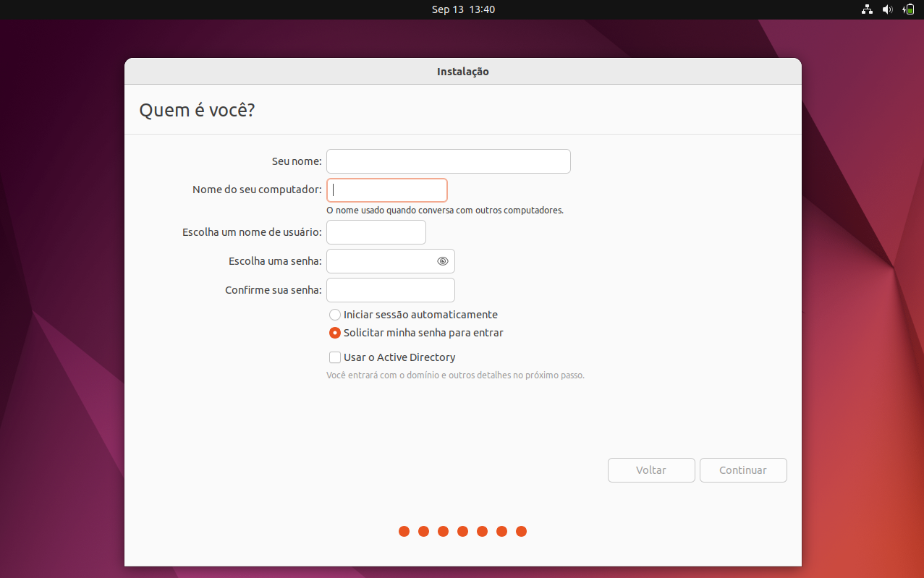Click the Quem é você? heading

[x=197, y=111]
